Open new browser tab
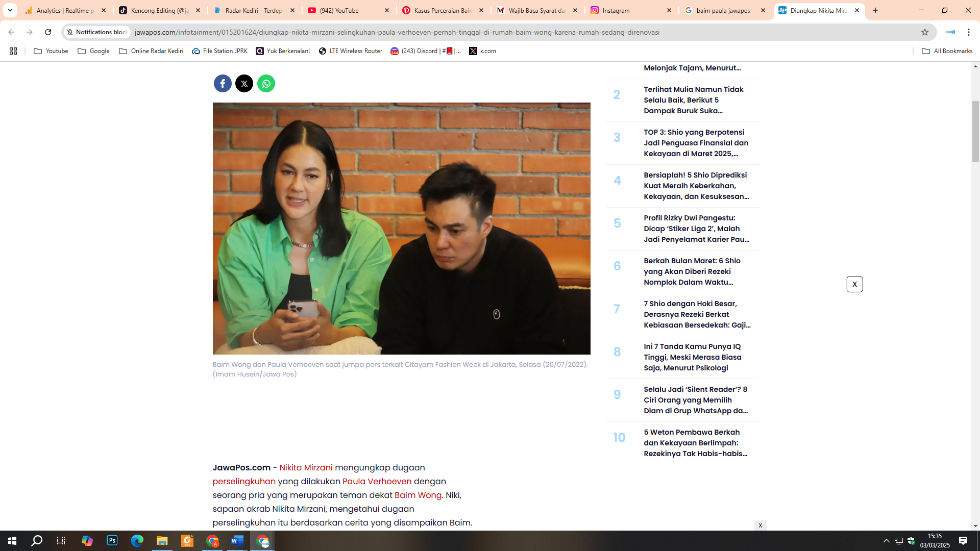The image size is (980, 551). click(x=875, y=10)
